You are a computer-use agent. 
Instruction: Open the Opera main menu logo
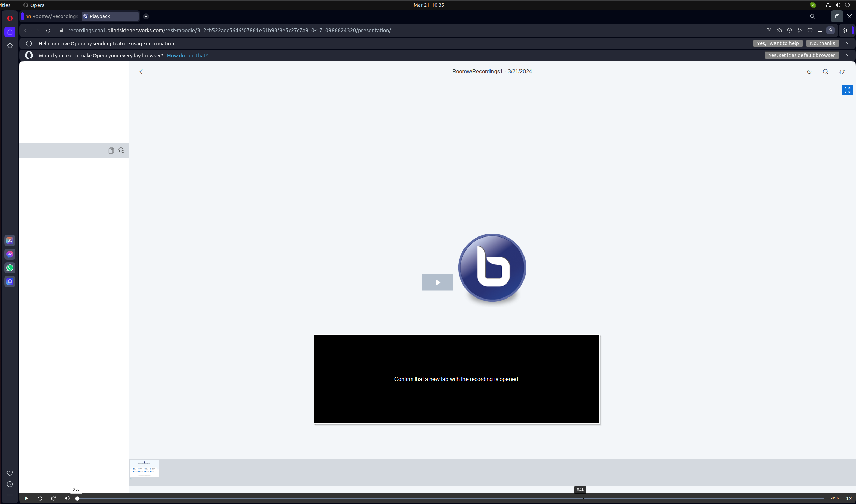(x=10, y=18)
